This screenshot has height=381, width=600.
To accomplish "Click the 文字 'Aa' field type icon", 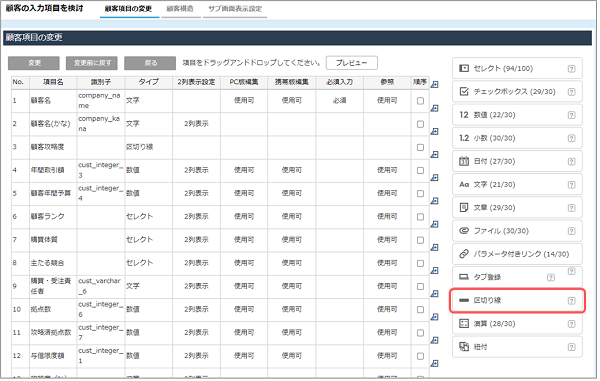I will tap(464, 184).
